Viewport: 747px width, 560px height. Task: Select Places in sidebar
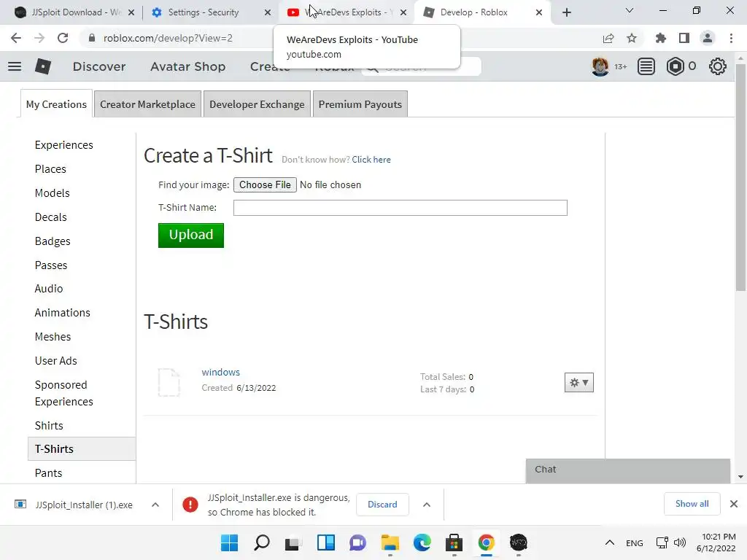[x=50, y=169]
